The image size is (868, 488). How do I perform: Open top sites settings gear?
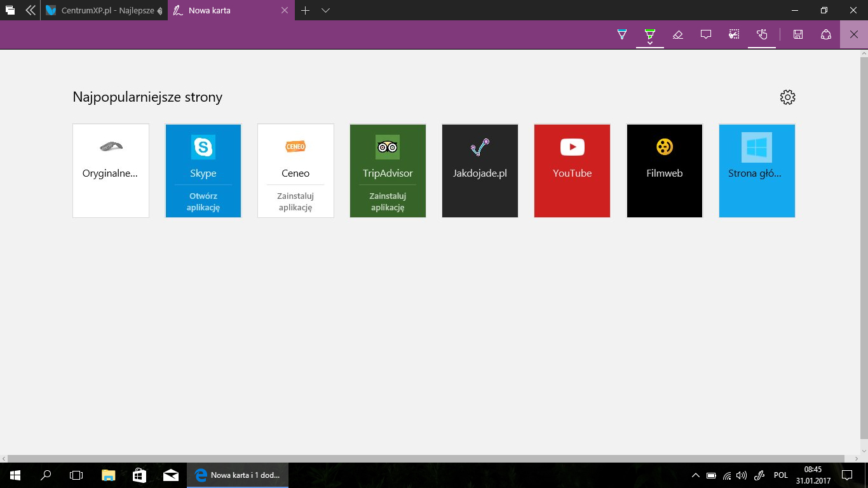tap(787, 97)
